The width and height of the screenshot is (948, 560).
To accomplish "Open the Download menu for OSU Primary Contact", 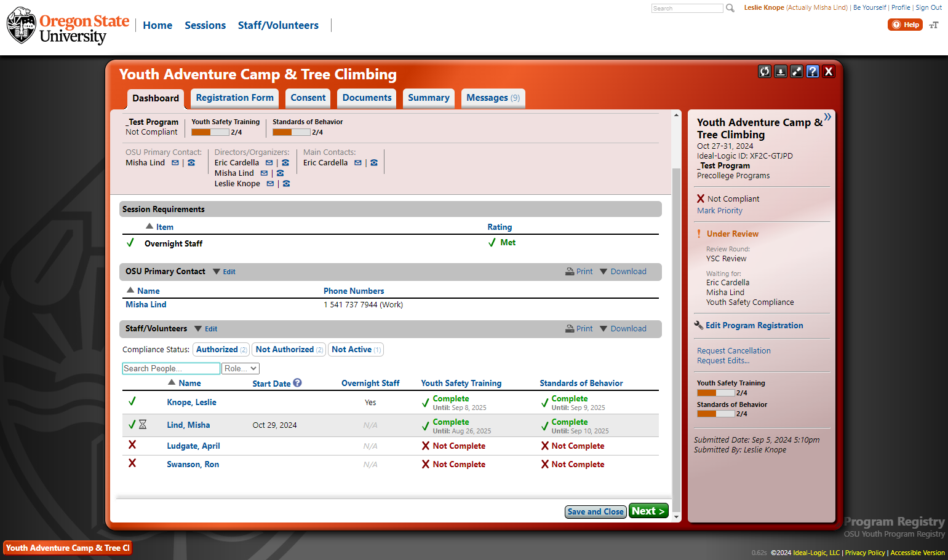I will 623,272.
